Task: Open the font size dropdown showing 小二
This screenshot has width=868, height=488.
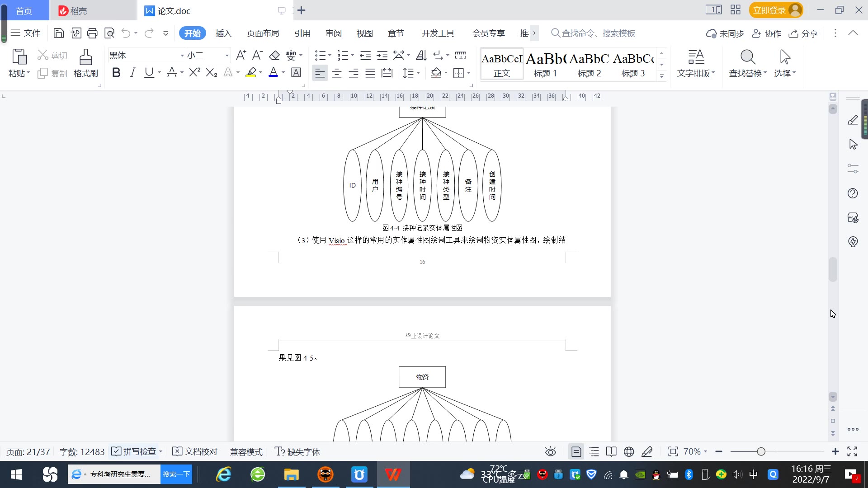Action: click(226, 56)
